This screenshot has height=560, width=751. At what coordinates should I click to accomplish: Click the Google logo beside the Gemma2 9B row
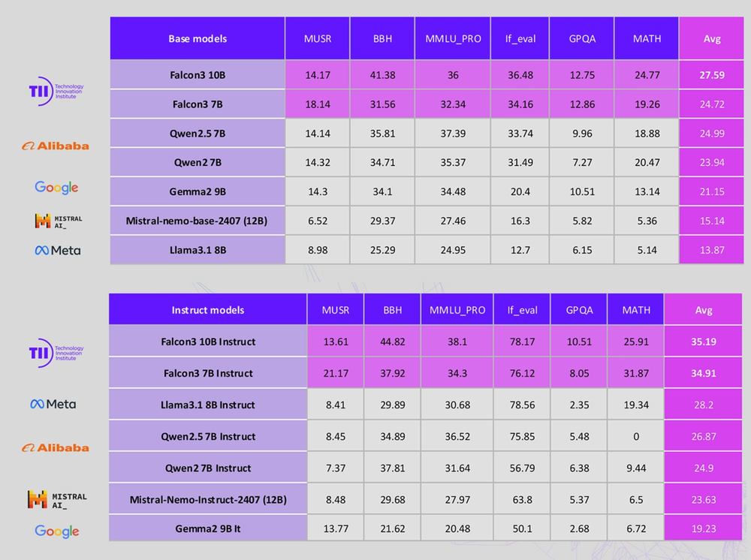pos(56,188)
